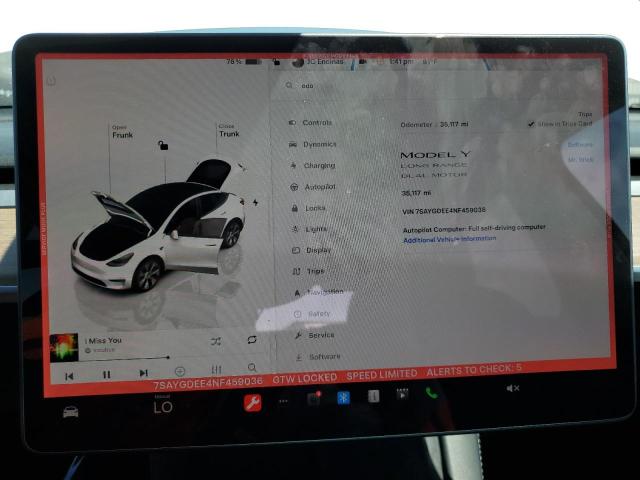Toggle repeat in the media player
The image size is (640, 480).
[252, 340]
